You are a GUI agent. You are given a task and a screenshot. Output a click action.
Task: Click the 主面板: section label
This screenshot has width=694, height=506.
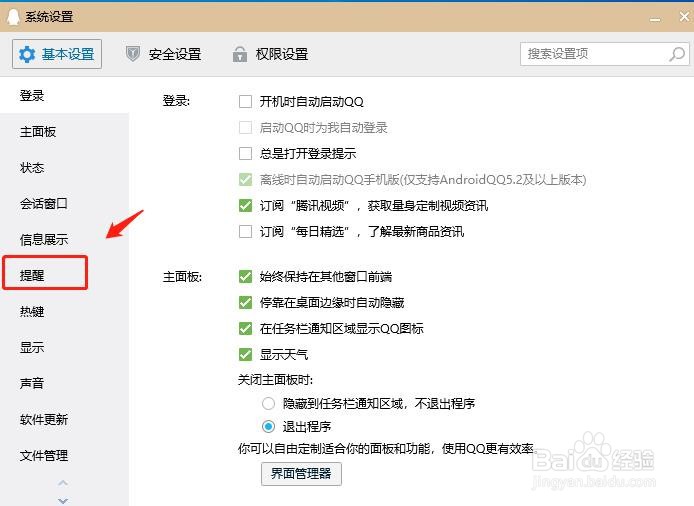click(x=182, y=277)
